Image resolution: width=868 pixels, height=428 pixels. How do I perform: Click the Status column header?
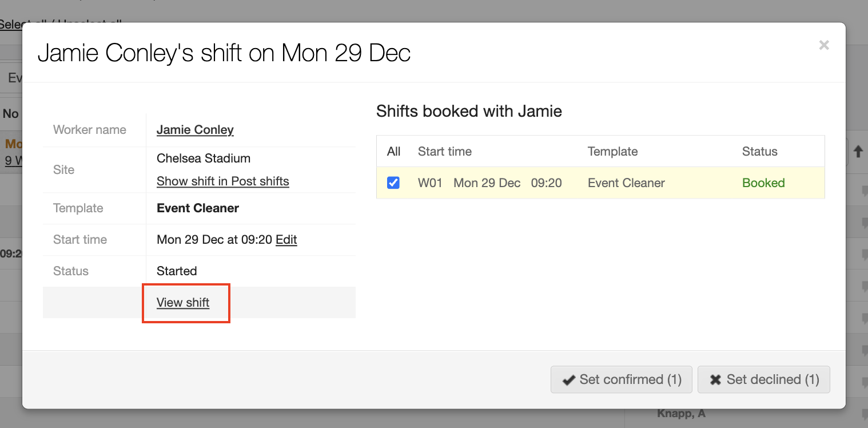759,152
